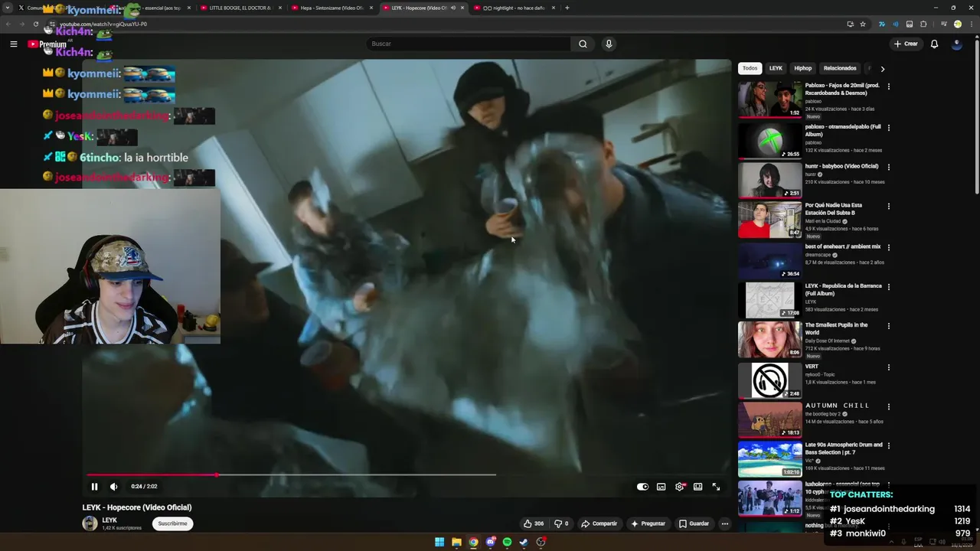The image size is (980, 551).
Task: Like the video with thumbs-up button
Action: click(x=534, y=523)
